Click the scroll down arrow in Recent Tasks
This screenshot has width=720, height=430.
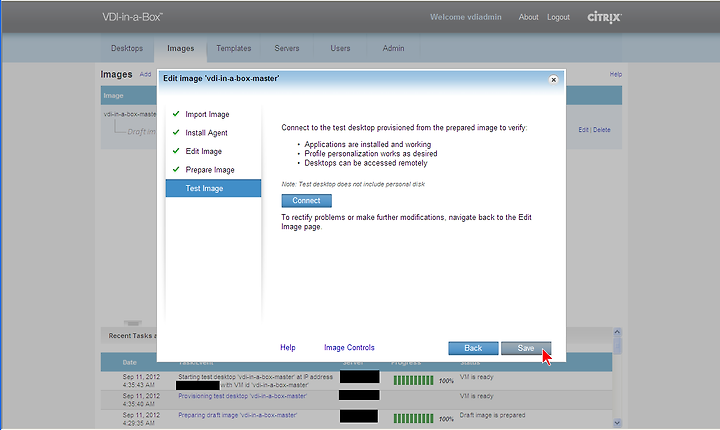tap(617, 423)
